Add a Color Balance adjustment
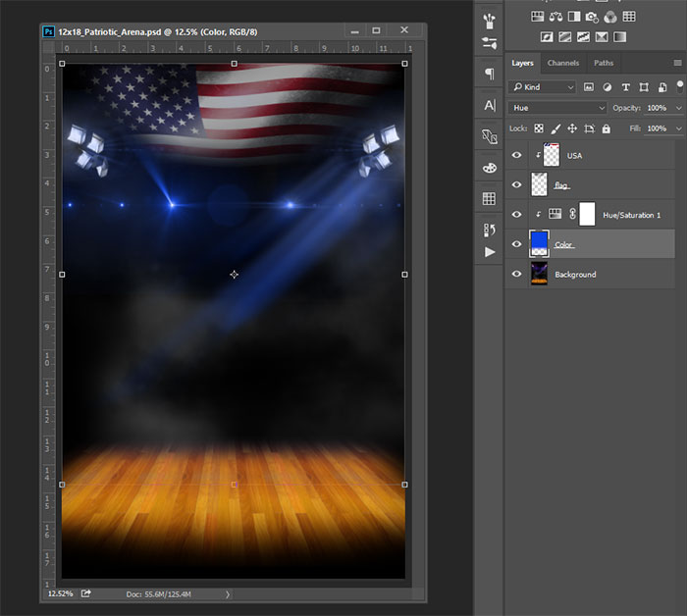687x616 pixels. (555, 17)
